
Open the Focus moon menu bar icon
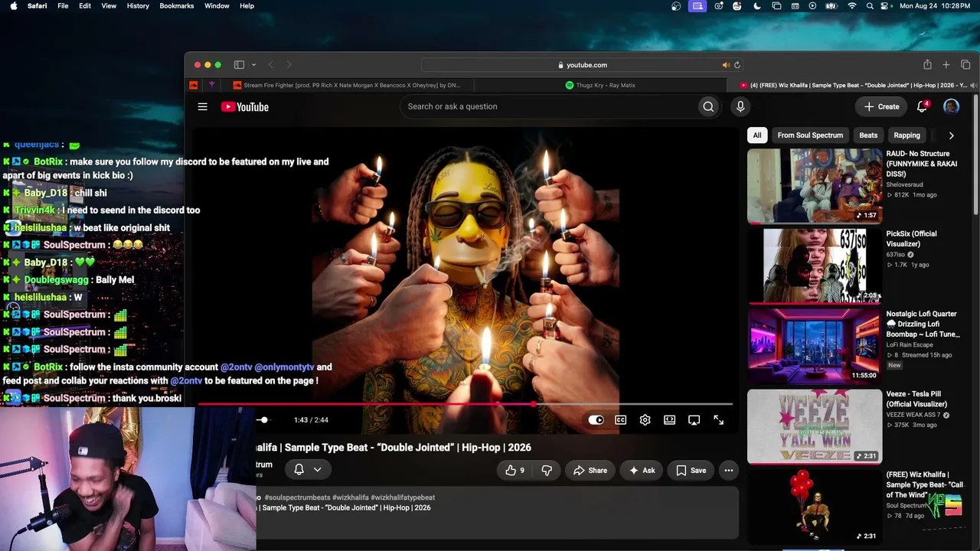(x=757, y=6)
